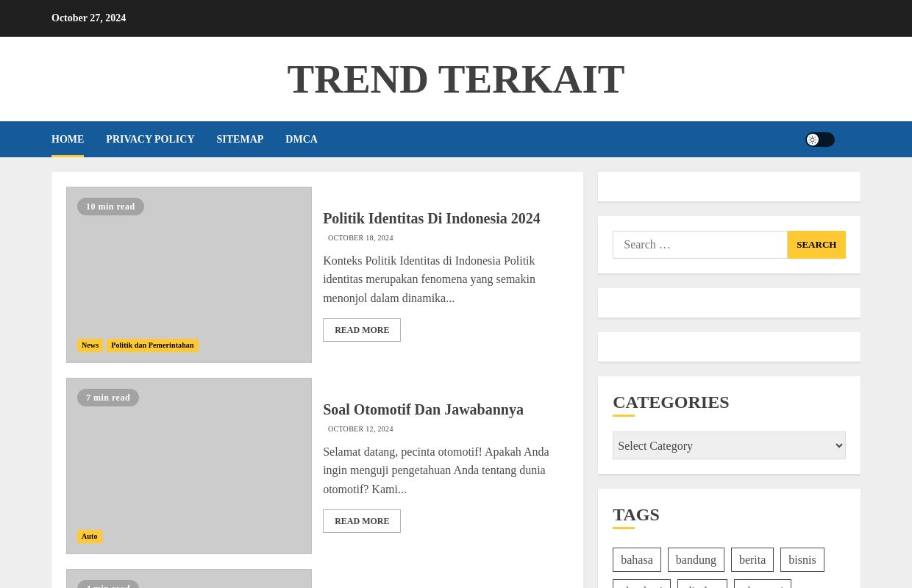Open the DMCA menu item
Image resolution: width=912 pixels, height=588 pixels.
click(x=302, y=140)
